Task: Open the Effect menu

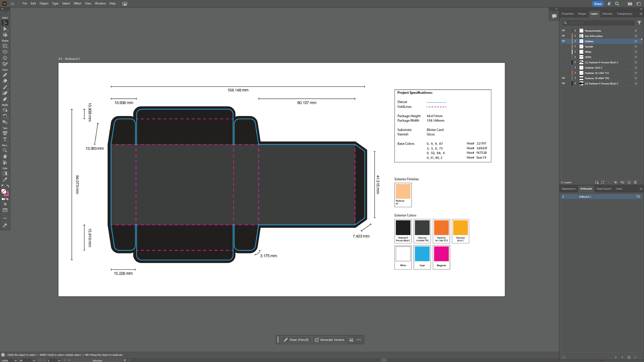Action: 77,3
